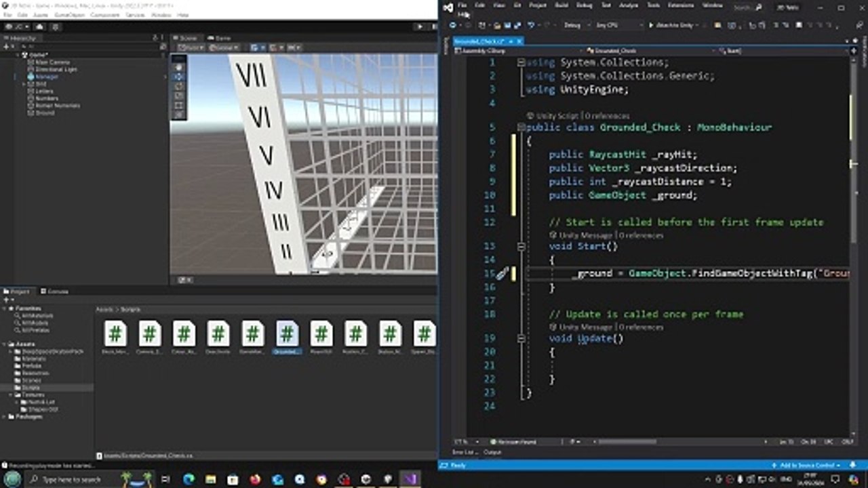868x488 pixels.
Task: Select the Scale tool in Scene view
Action: coord(179,96)
